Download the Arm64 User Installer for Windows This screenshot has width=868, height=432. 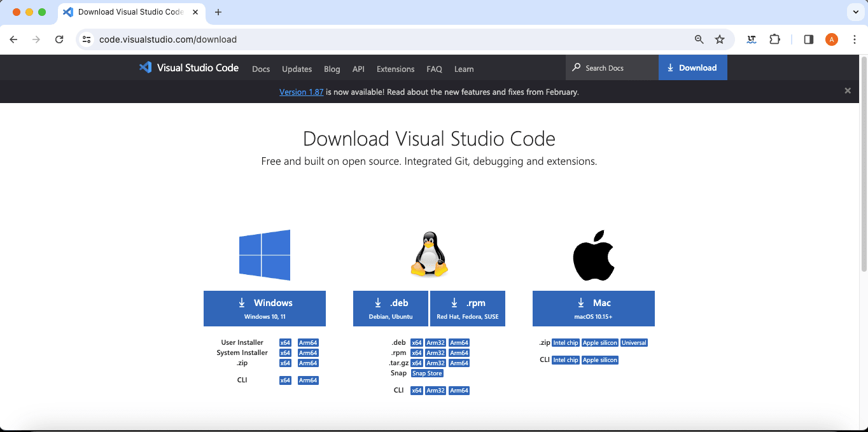pos(307,342)
